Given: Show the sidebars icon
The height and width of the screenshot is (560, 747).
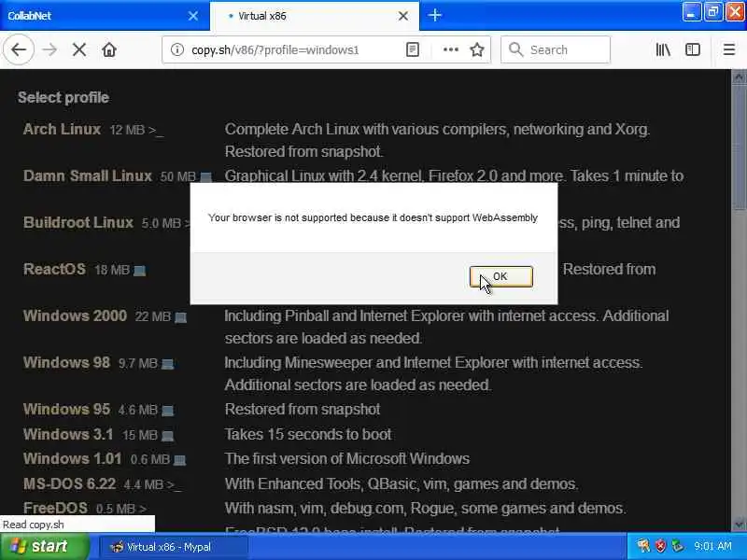Looking at the screenshot, I should (692, 49).
